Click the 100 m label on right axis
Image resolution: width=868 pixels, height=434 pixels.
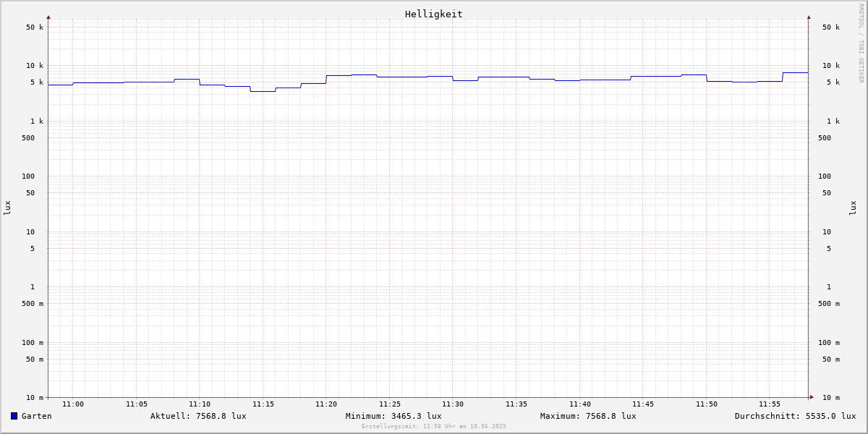(829, 343)
